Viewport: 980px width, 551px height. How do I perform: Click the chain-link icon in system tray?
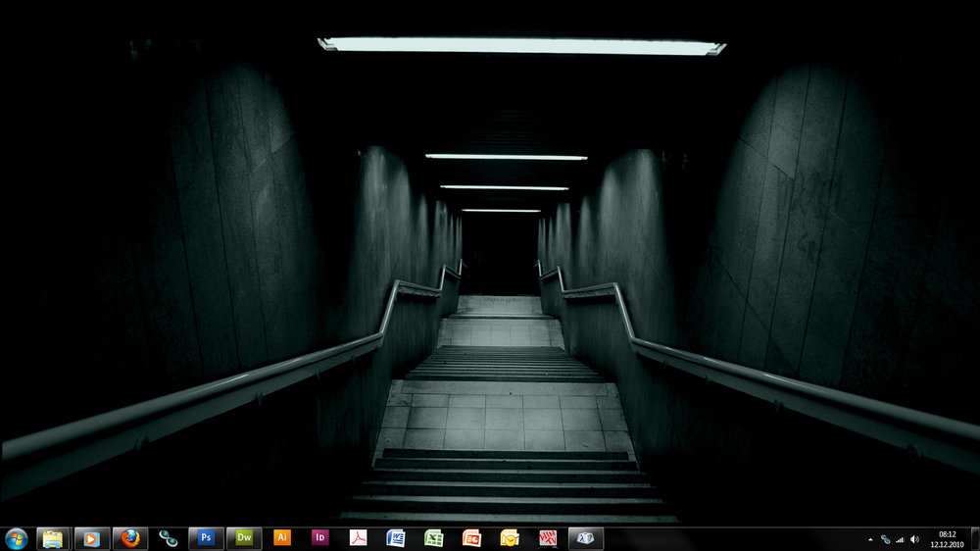click(886, 539)
